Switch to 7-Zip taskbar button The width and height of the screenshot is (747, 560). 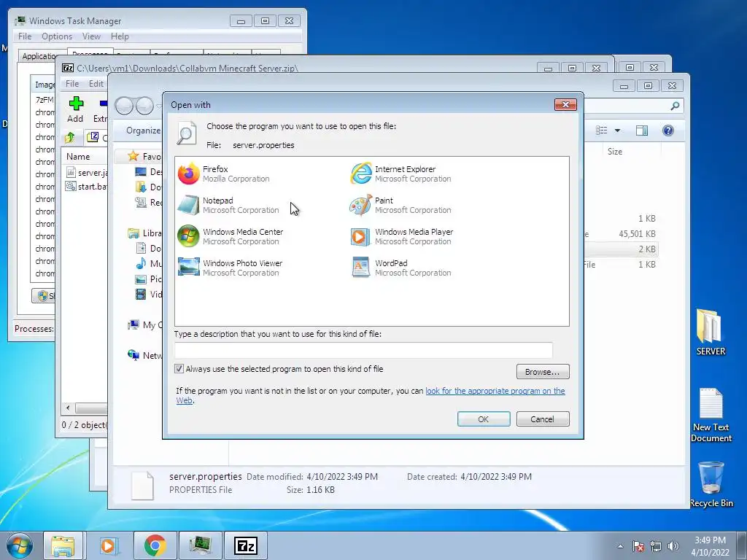pos(246,545)
